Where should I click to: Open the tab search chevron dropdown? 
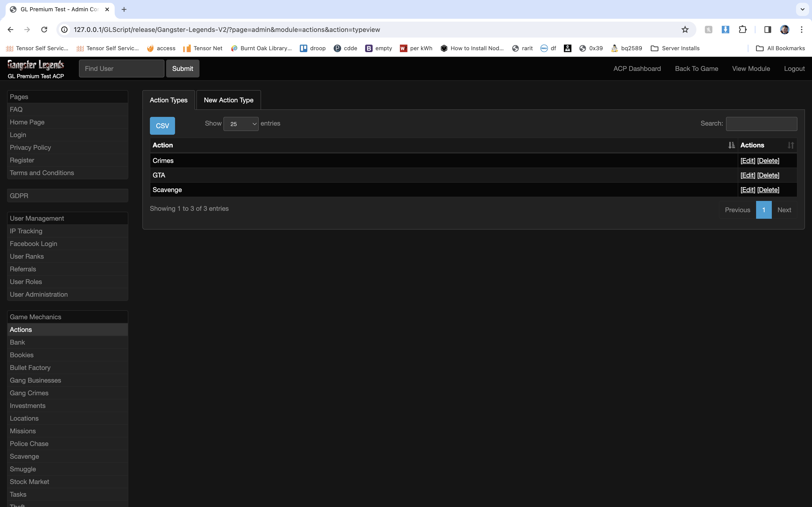tap(802, 9)
